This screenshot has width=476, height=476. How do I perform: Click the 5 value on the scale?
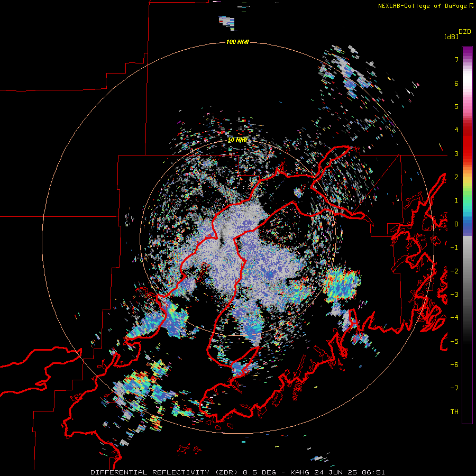pos(456,106)
